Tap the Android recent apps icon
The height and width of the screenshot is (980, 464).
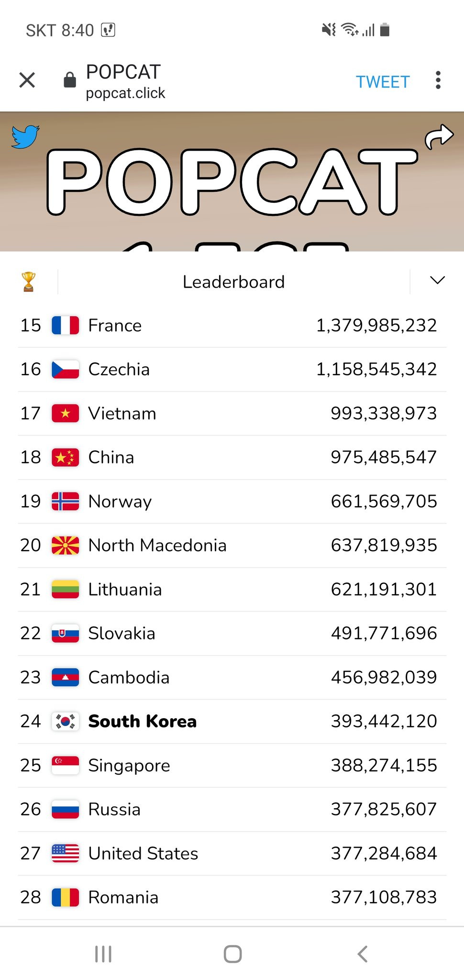[x=103, y=954]
